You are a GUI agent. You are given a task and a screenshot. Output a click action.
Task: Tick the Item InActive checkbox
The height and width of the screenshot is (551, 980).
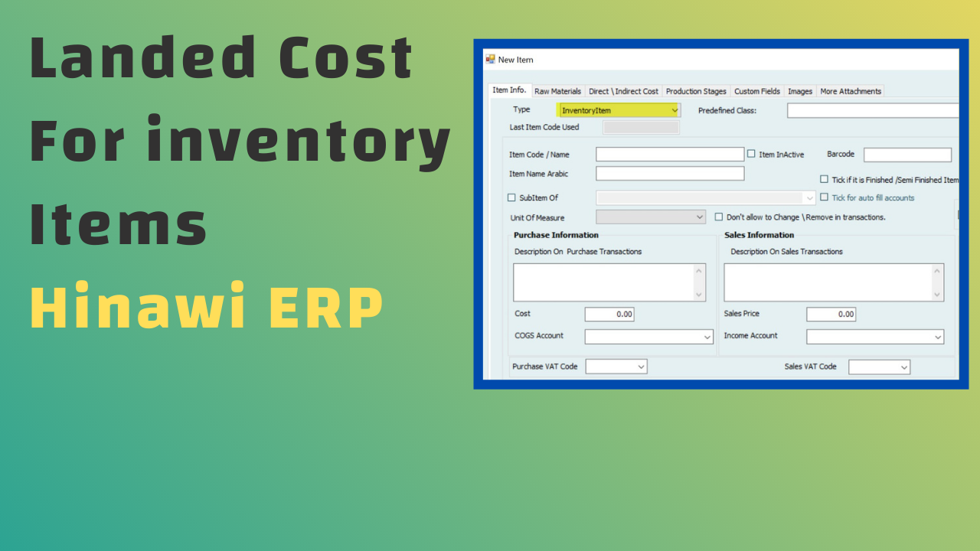click(751, 154)
